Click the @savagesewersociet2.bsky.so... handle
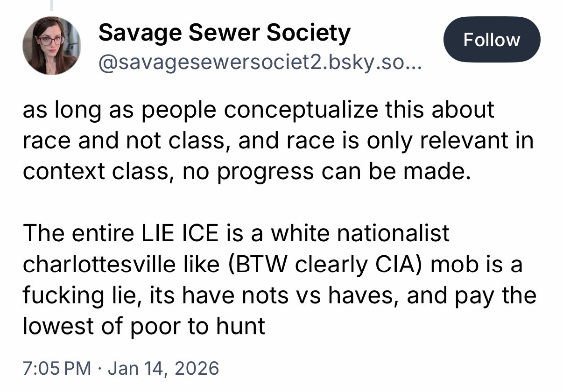Image resolution: width=563 pixels, height=392 pixels. [259, 62]
